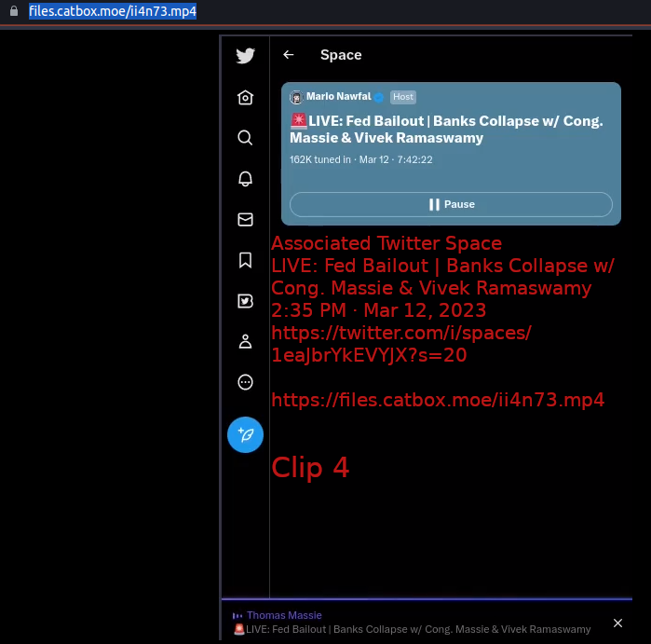Open Mario Nawfal's avatar in Space card
Viewport: 651px width, 644px height.
click(296, 97)
